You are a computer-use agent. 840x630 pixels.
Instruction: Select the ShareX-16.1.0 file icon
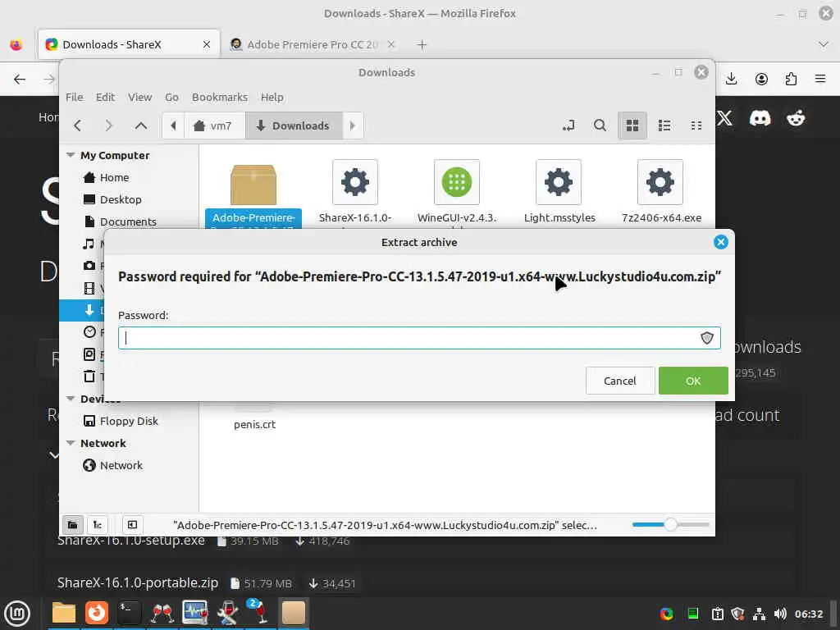354,182
